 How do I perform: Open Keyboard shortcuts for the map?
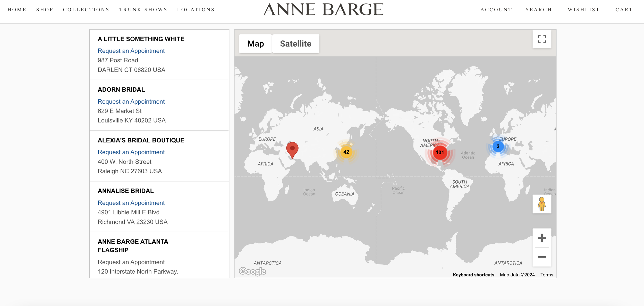(473, 275)
